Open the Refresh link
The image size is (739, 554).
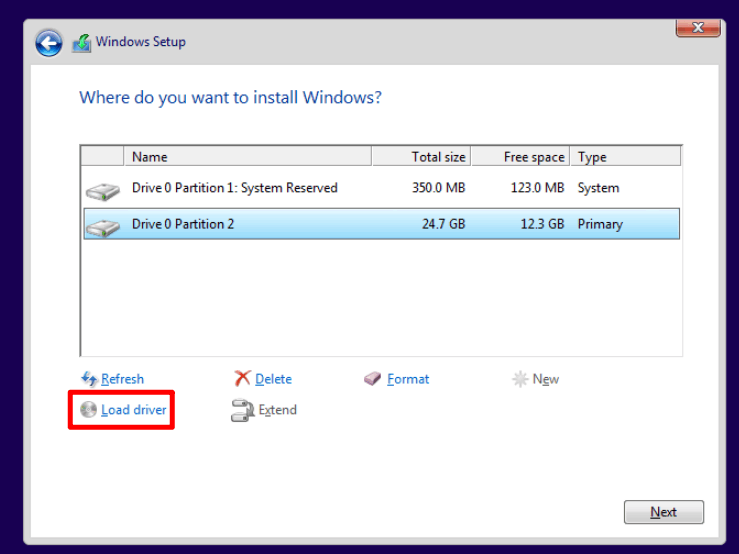[123, 379]
